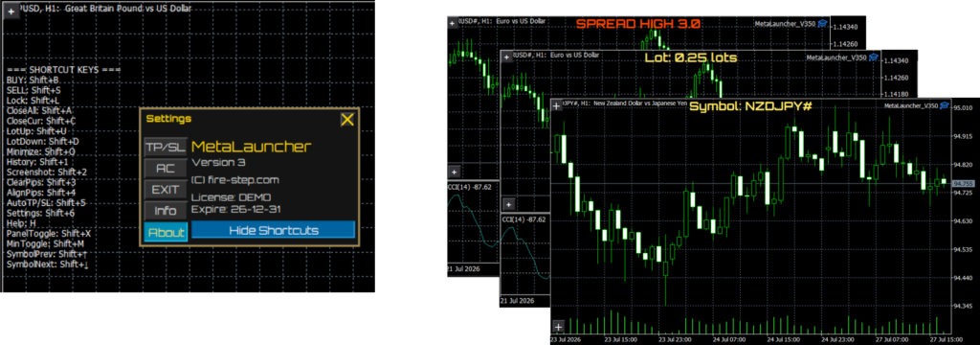Close the Settings panel with X

(346, 120)
